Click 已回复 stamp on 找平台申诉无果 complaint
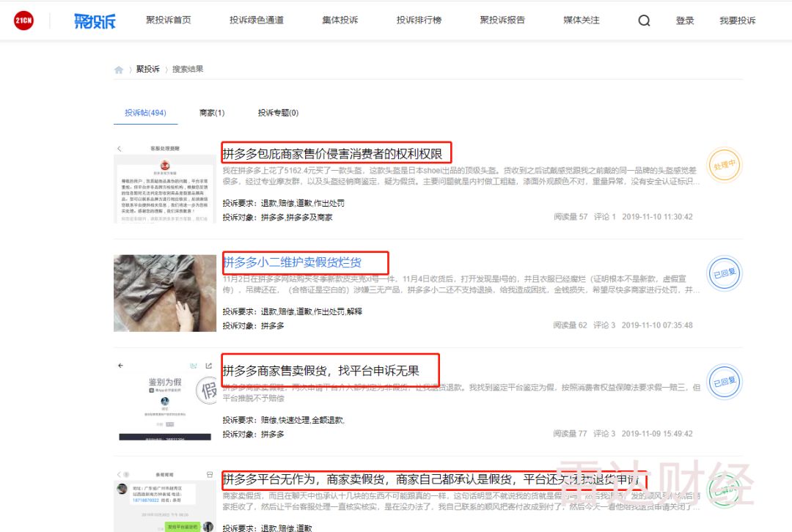This screenshot has height=532, width=792. click(725, 382)
